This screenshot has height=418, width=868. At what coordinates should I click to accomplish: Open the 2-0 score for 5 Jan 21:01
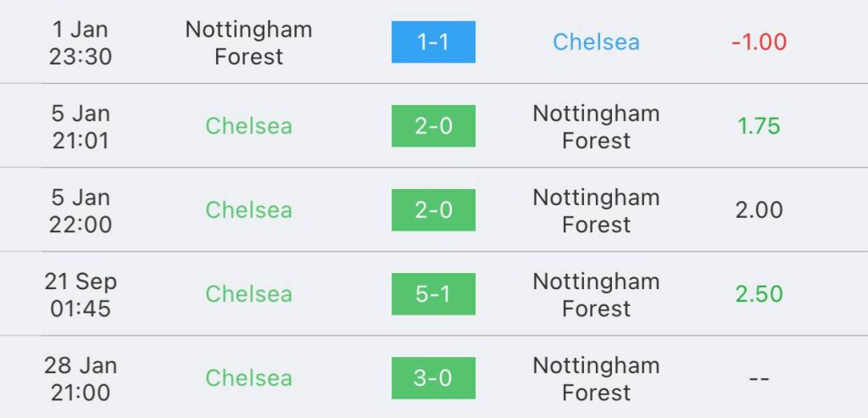pyautogui.click(x=433, y=126)
